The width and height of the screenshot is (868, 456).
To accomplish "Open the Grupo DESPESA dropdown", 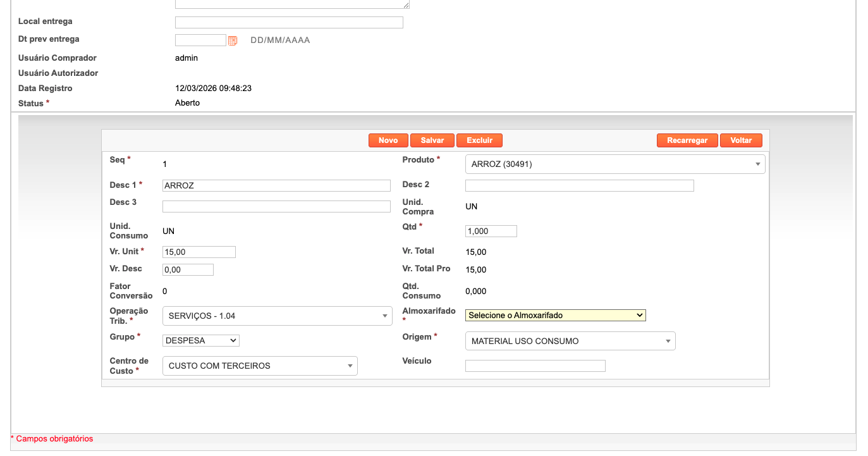I will (200, 341).
